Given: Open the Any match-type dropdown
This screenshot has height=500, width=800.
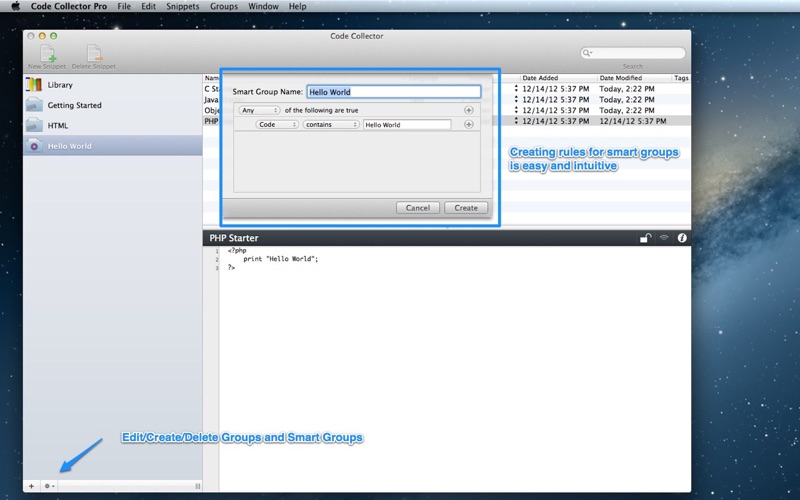Looking at the screenshot, I should pyautogui.click(x=259, y=110).
